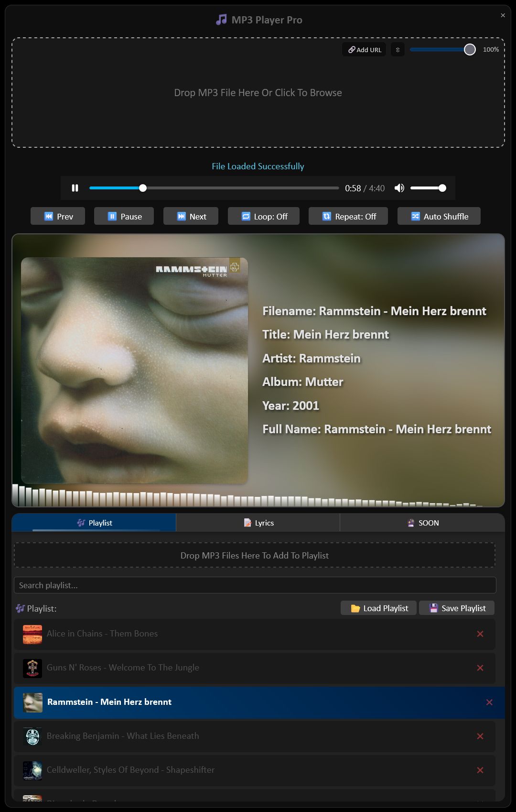This screenshot has width=516, height=812.
Task: Remove Alice in Chains - Them Bones track
Action: [x=480, y=634]
